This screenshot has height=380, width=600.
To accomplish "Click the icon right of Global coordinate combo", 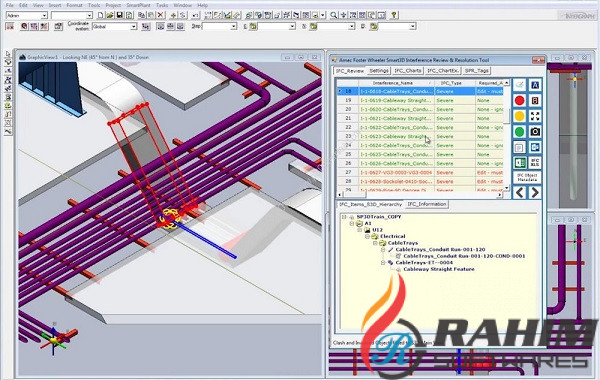I will click(146, 26).
